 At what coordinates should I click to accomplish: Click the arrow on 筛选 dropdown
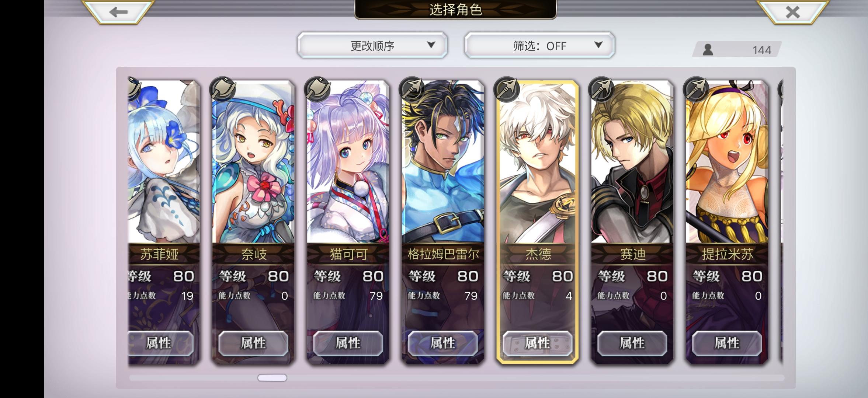598,45
